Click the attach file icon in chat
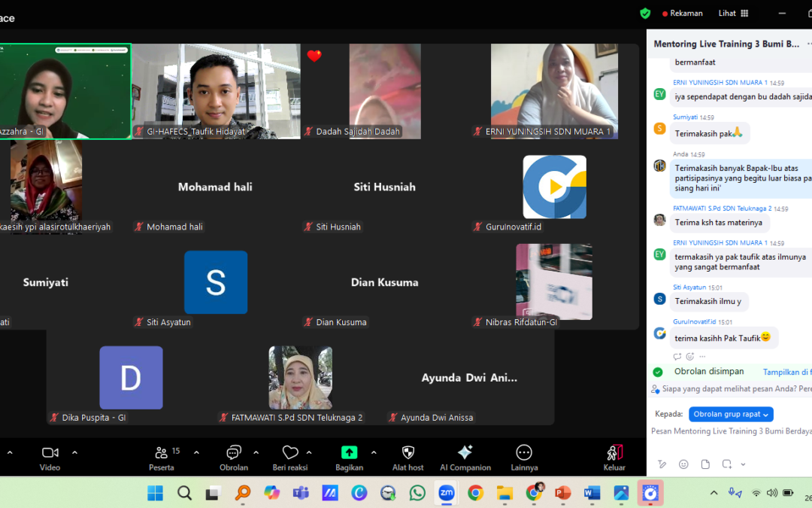Image resolution: width=812 pixels, height=508 pixels. point(705,464)
